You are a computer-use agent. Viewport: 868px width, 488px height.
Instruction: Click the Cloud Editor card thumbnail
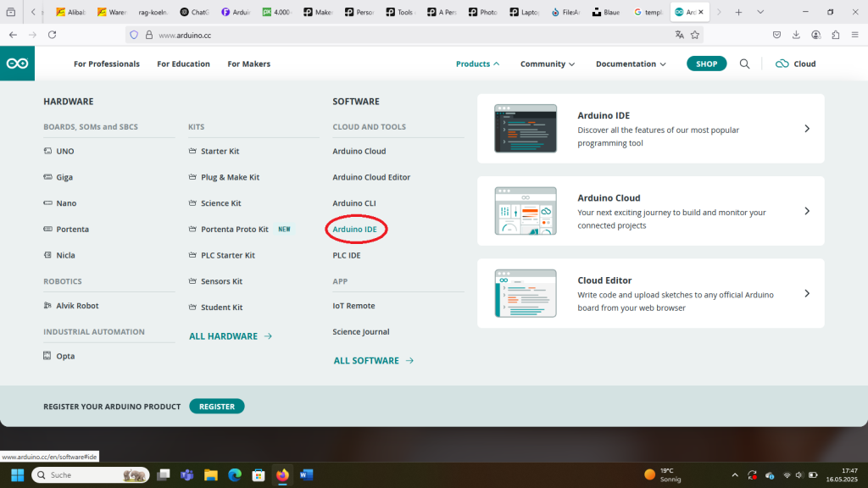click(x=526, y=293)
